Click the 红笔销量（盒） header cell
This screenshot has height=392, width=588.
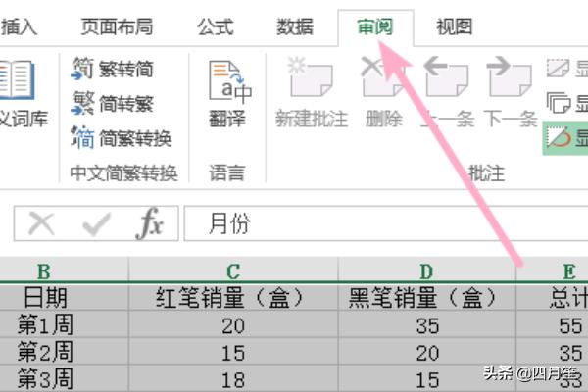pyautogui.click(x=233, y=298)
